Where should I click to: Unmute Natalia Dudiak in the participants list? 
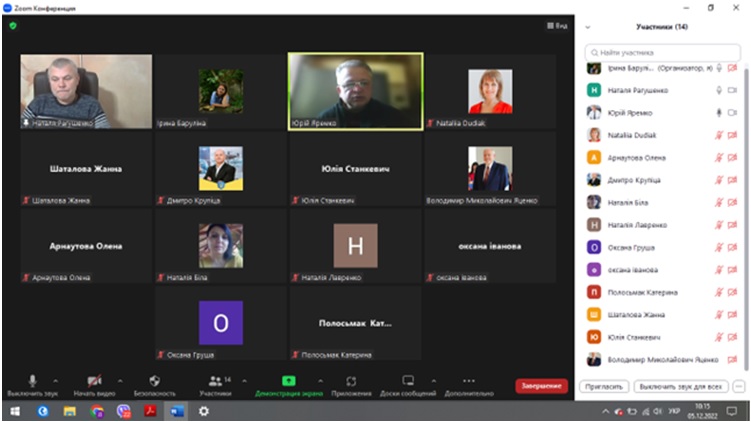pos(719,135)
